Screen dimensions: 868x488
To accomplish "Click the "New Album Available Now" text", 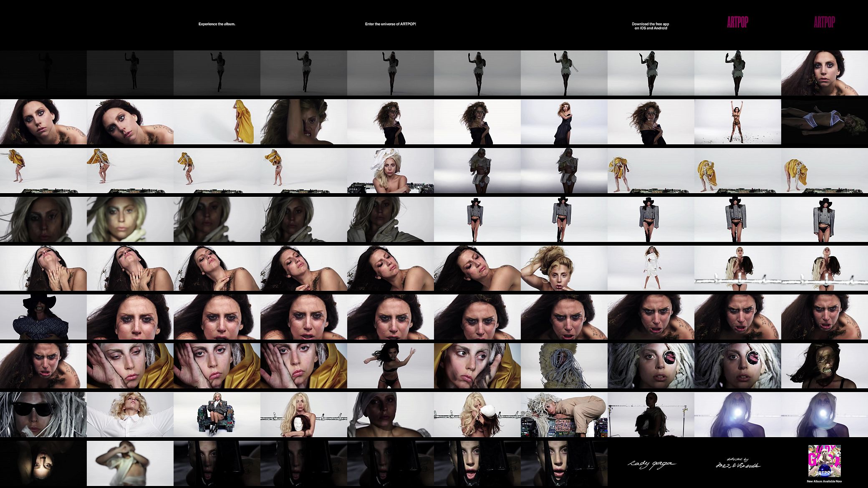I will coord(825,482).
